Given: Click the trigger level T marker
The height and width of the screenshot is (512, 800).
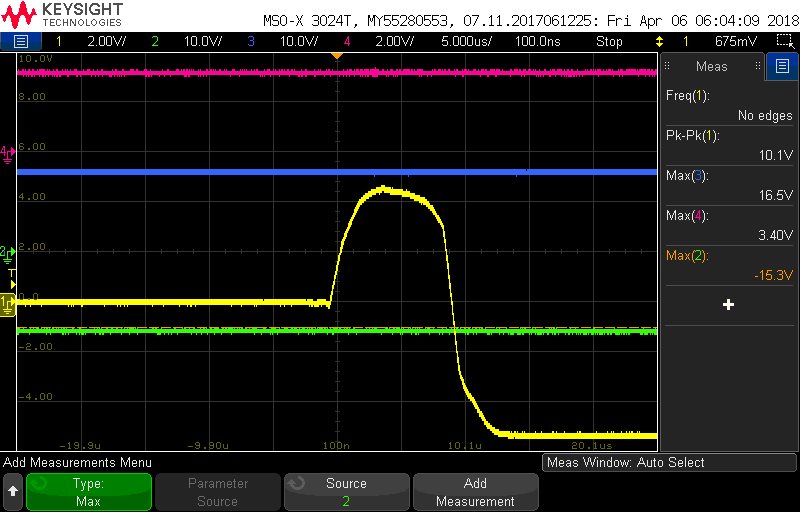Looking at the screenshot, I should click(x=12, y=278).
